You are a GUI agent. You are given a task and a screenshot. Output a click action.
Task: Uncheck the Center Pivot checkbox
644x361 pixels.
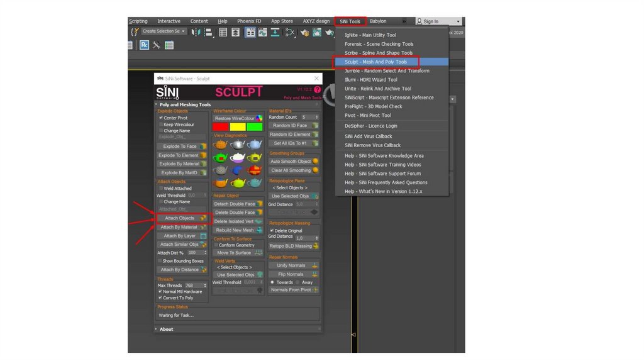pos(161,118)
